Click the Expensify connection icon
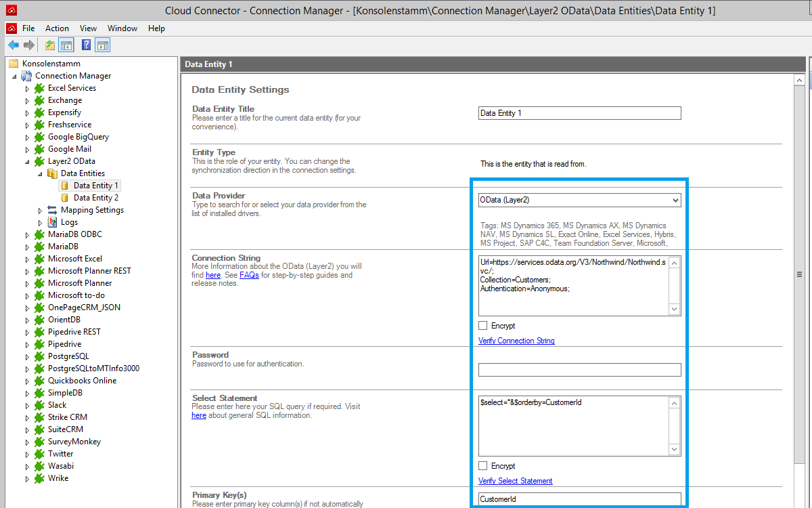This screenshot has height=508, width=812. click(40, 112)
